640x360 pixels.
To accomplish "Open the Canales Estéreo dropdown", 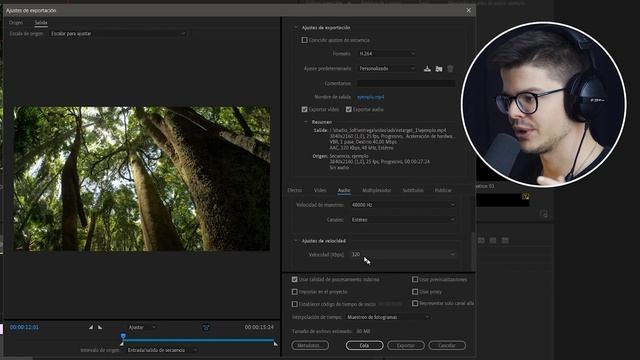I will click(402, 220).
